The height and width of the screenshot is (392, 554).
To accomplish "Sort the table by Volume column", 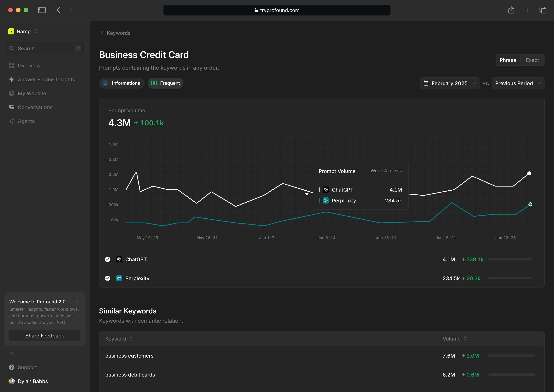I will (x=455, y=339).
